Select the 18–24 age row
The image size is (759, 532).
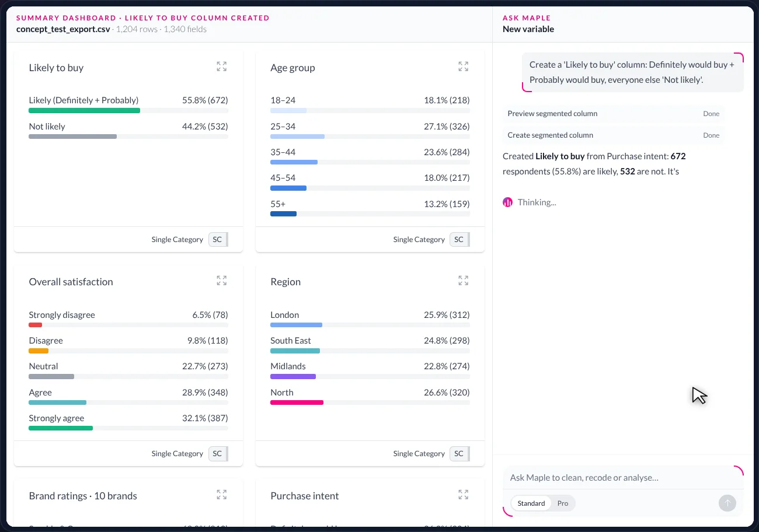point(370,104)
